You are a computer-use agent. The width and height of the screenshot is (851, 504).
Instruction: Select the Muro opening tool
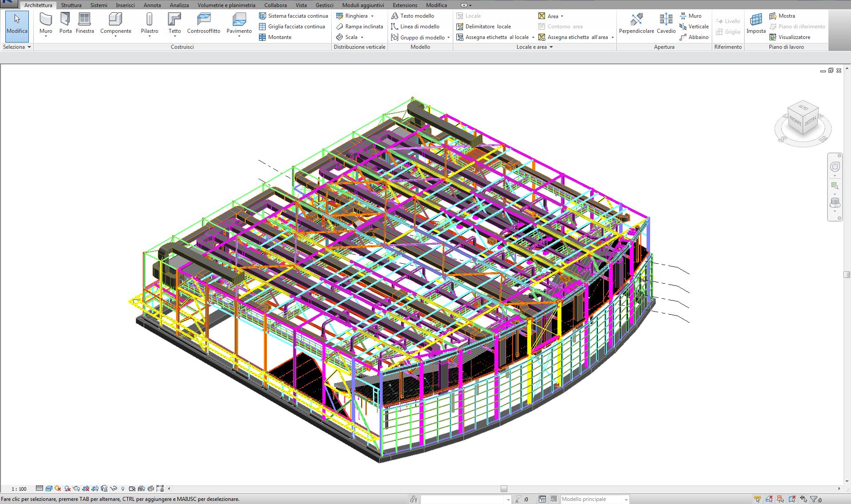(x=690, y=16)
